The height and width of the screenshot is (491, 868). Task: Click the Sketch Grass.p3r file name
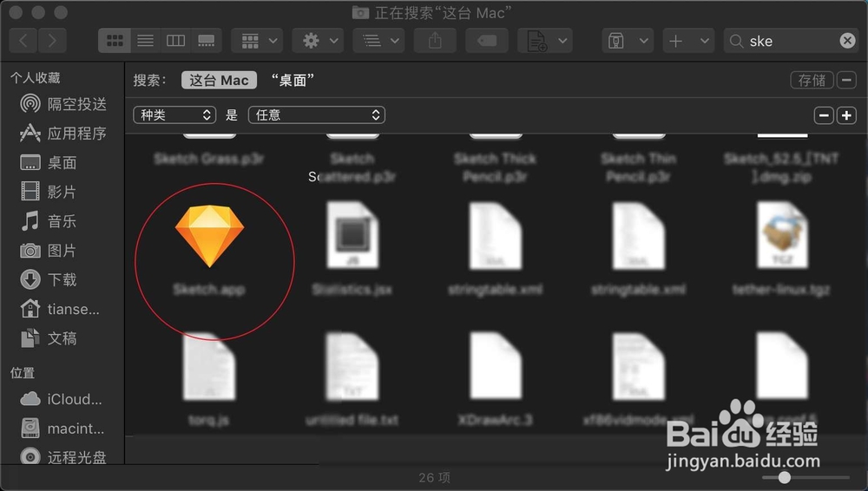click(x=208, y=159)
